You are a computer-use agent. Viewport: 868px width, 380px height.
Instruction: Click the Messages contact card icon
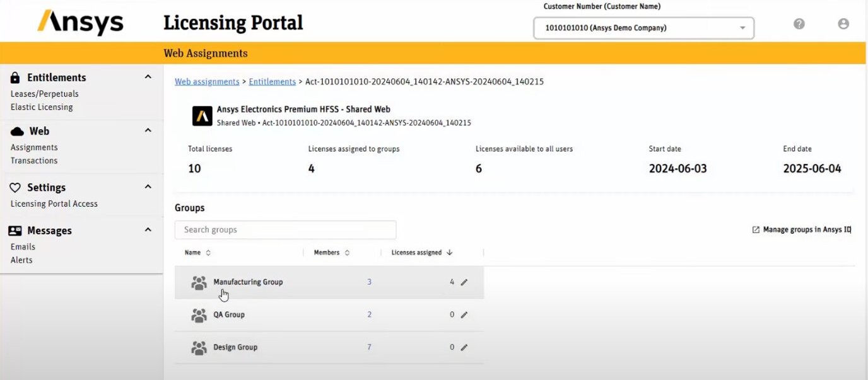click(15, 230)
